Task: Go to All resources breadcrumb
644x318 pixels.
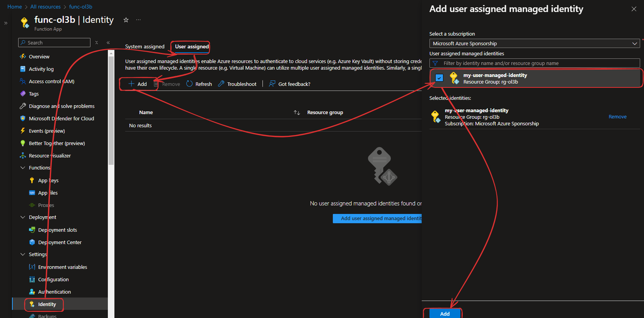Action: pyautogui.click(x=46, y=7)
